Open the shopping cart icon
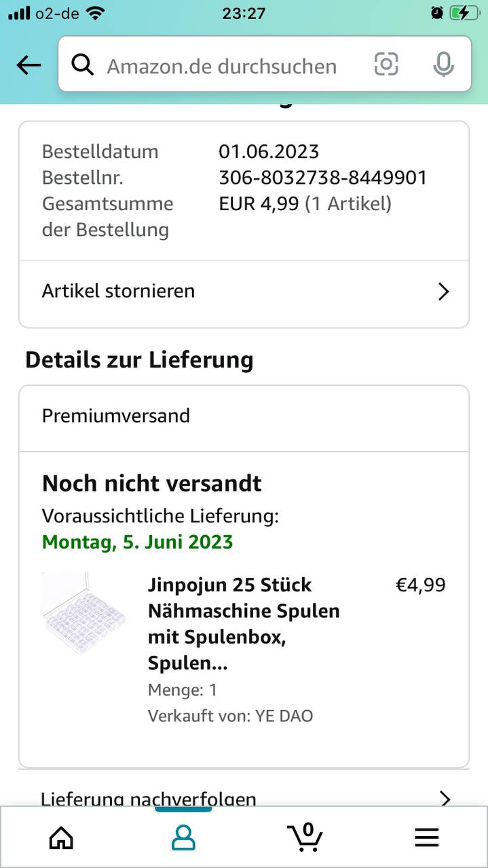Image resolution: width=488 pixels, height=868 pixels. (304, 837)
